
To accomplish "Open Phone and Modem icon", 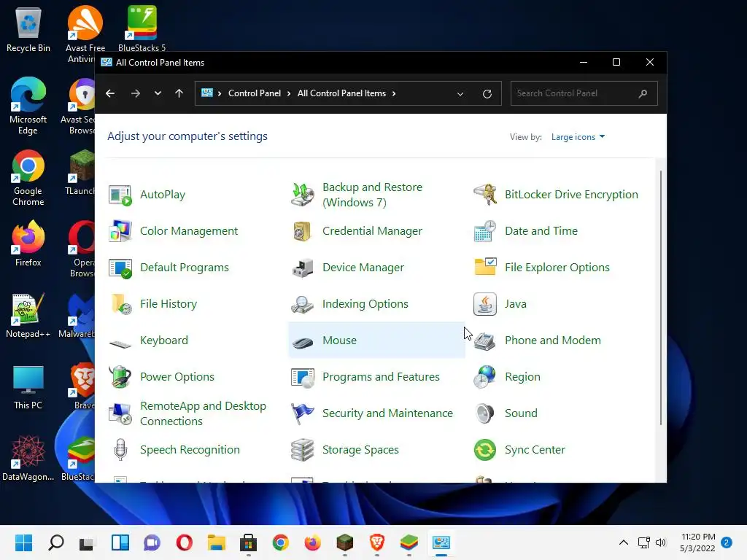I will [485, 341].
